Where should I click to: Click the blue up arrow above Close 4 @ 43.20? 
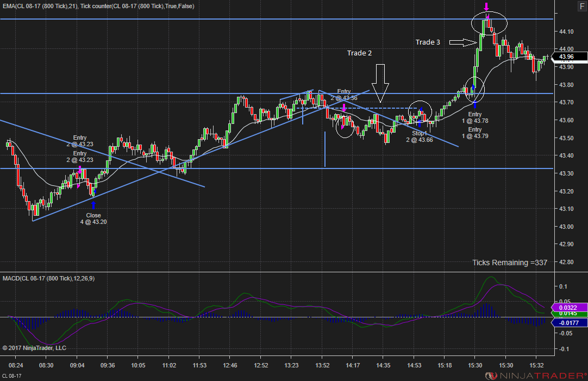click(x=93, y=205)
